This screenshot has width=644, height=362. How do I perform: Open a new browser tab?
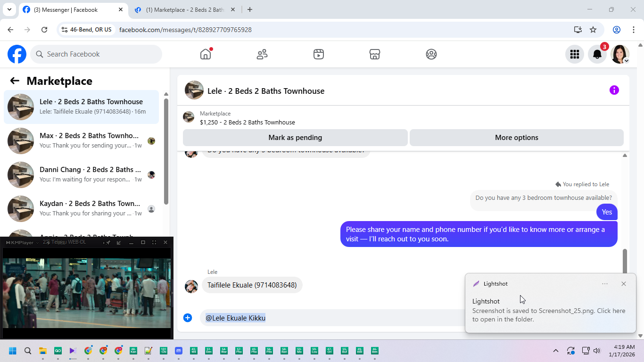pos(250,9)
